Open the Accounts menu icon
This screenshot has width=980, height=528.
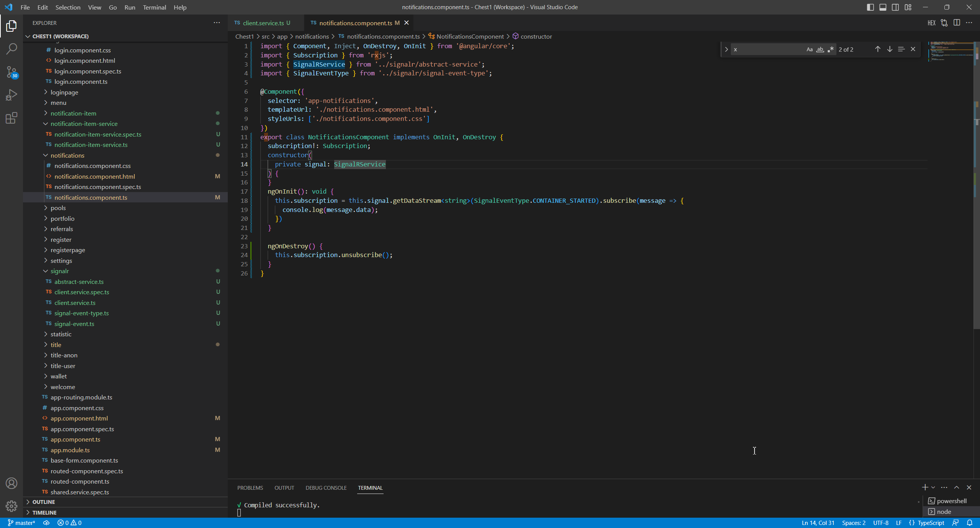coord(11,483)
